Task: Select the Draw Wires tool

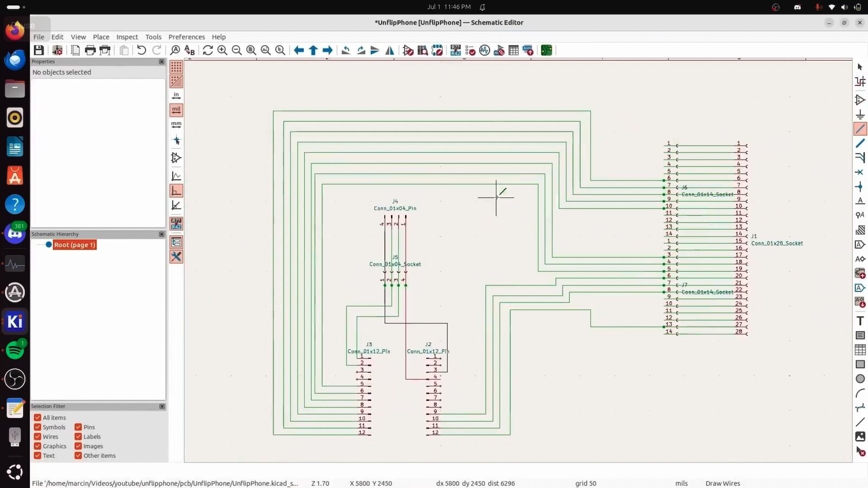Action: [860, 129]
